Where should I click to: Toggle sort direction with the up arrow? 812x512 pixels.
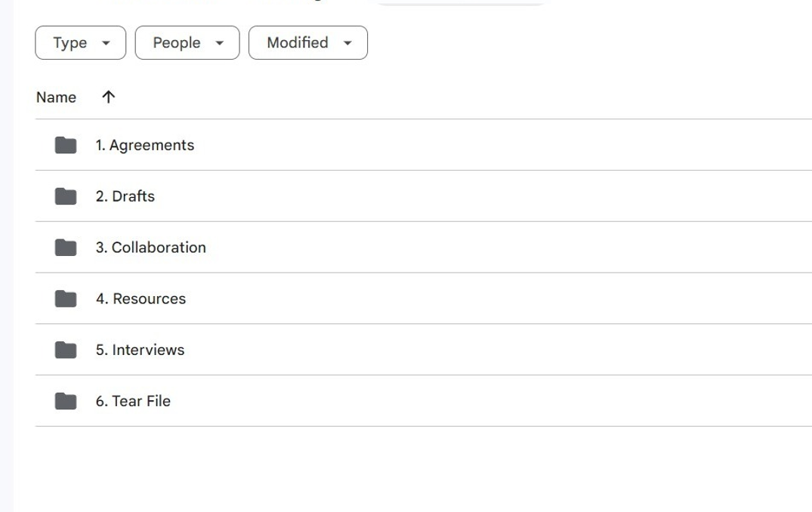tap(108, 97)
